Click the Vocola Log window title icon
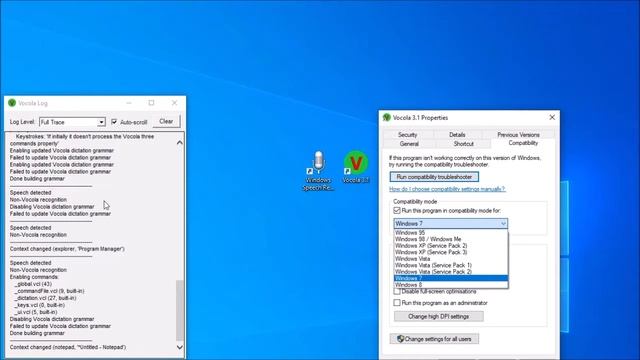Screen dimensions: 640x360 [12, 103]
